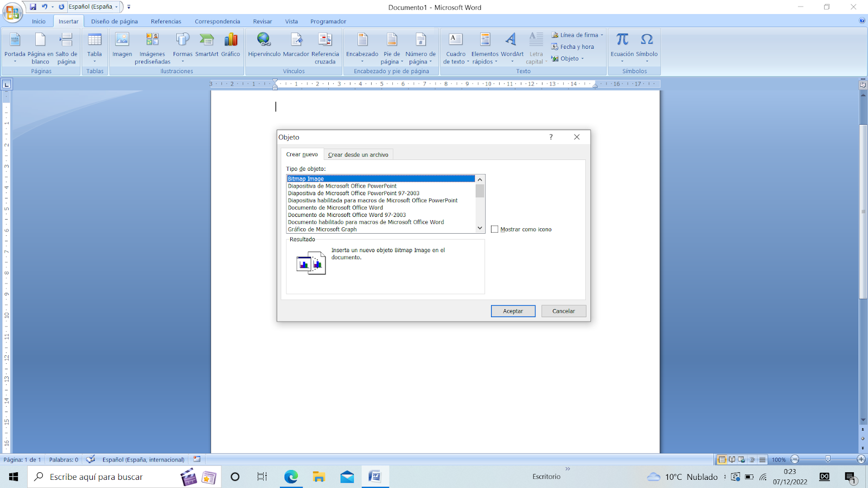Select Documento habilitado para macros entry

click(381, 222)
